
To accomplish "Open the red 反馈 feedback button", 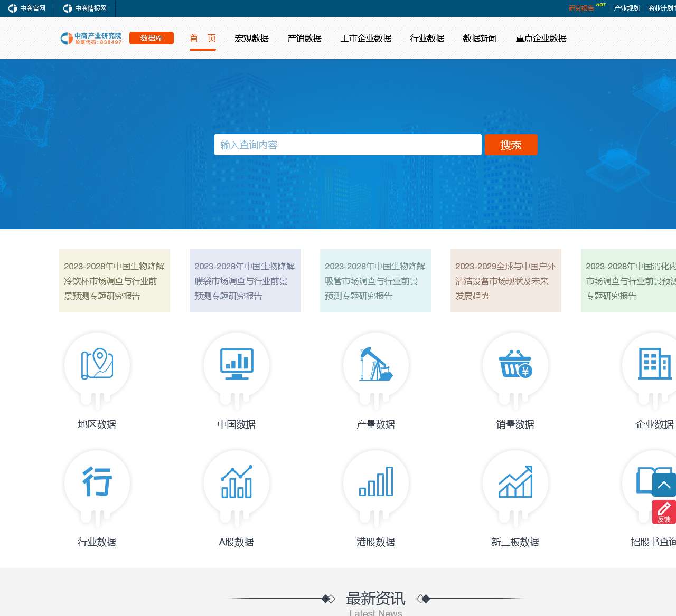I will [664, 511].
